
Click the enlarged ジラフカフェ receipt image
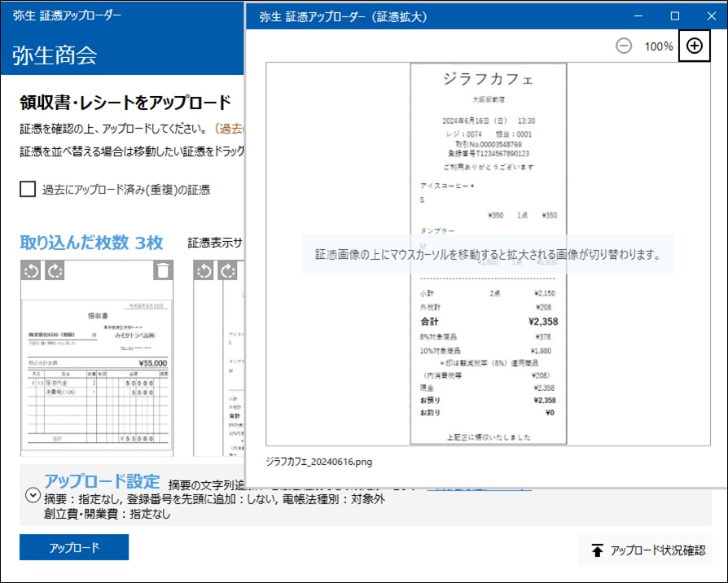489,253
